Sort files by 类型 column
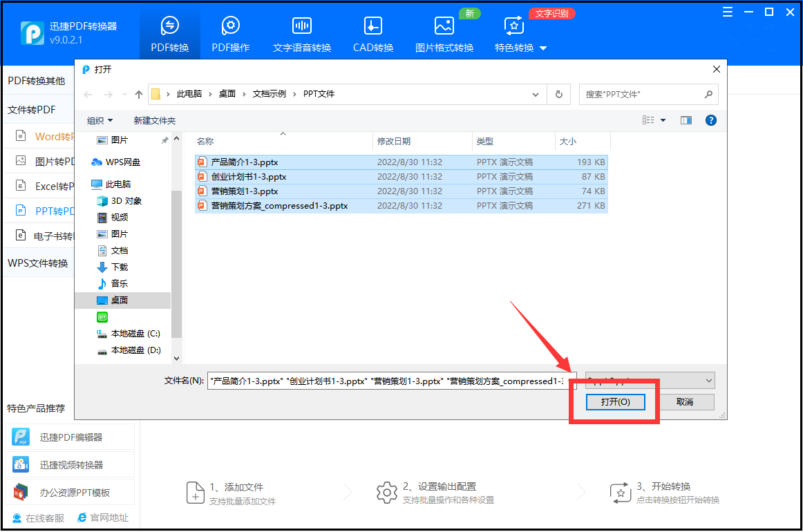 [x=484, y=142]
